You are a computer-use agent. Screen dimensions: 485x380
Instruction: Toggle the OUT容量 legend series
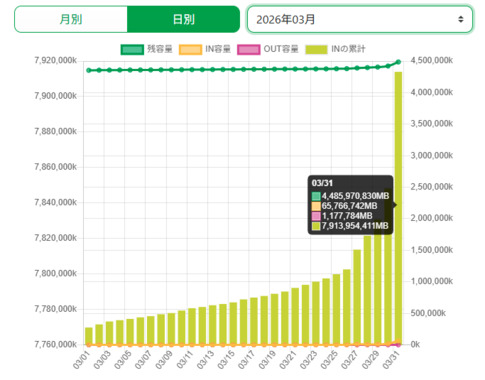click(x=268, y=49)
